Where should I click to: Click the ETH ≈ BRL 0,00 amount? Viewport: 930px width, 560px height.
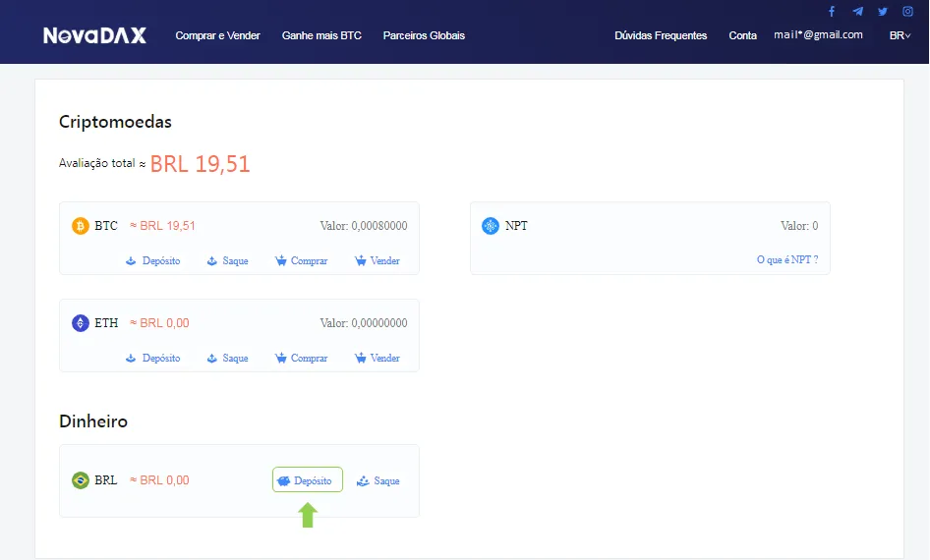tap(159, 323)
